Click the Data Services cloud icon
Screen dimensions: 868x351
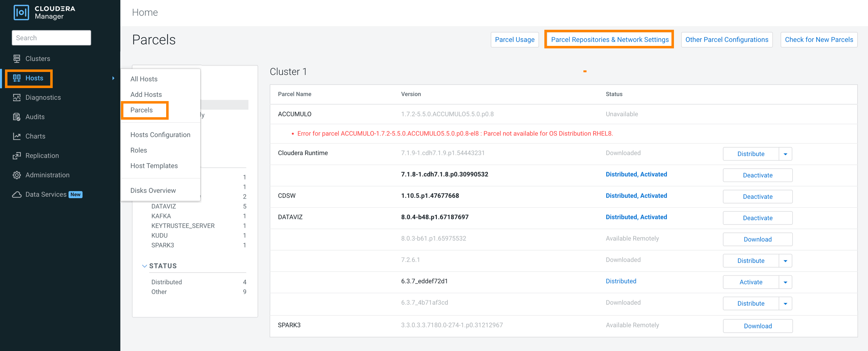coord(16,194)
